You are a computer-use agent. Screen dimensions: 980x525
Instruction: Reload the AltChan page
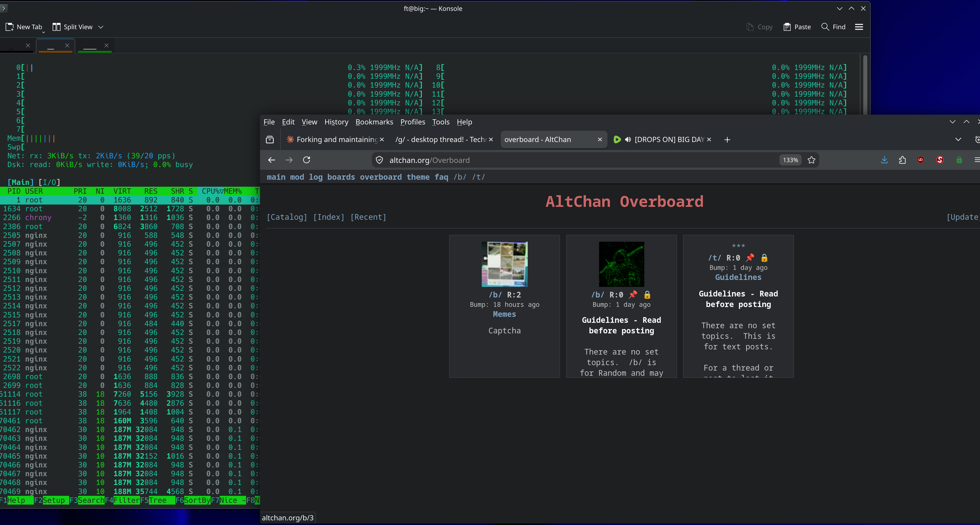point(307,160)
